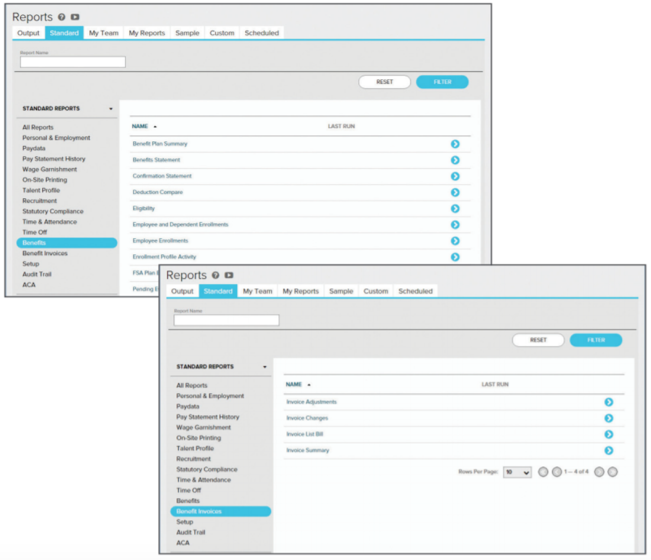Run Invoice Changes report arrow
651x560 pixels.
(609, 418)
